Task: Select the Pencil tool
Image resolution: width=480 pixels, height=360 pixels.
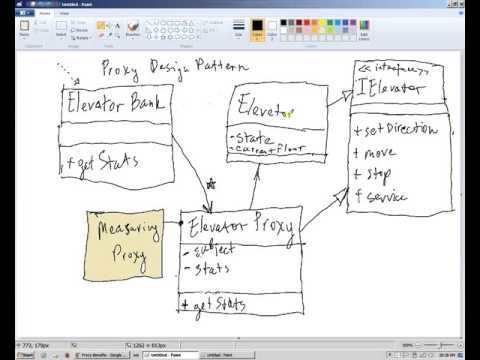Action: tap(100, 25)
